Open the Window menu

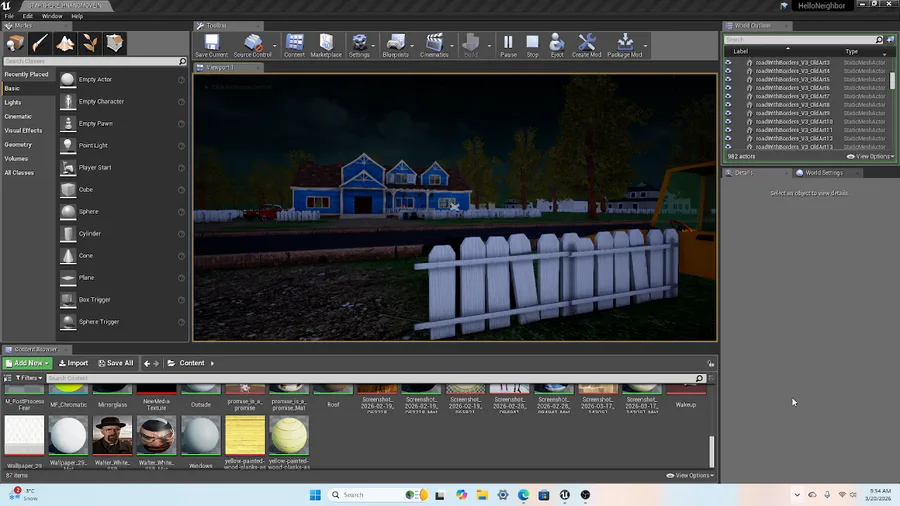[x=52, y=16]
